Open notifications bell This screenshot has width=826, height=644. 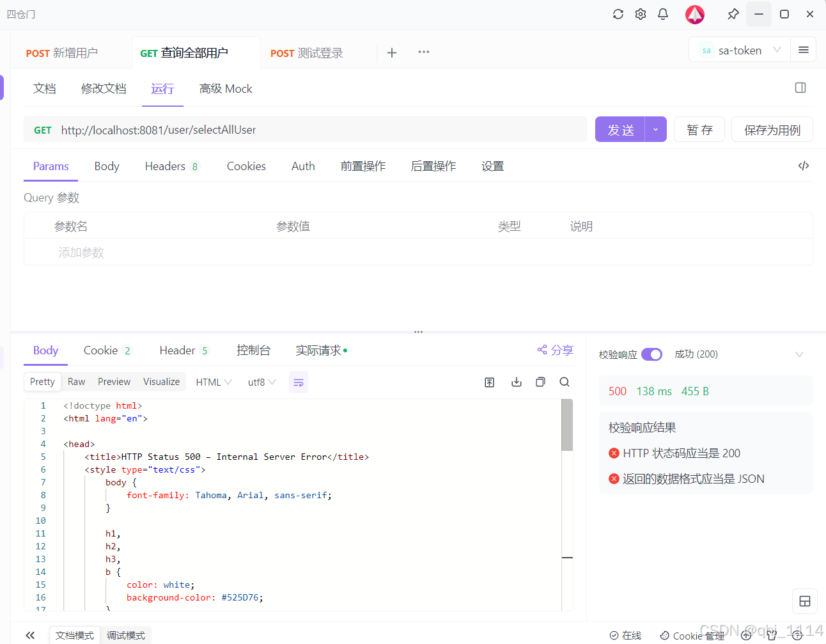(663, 13)
